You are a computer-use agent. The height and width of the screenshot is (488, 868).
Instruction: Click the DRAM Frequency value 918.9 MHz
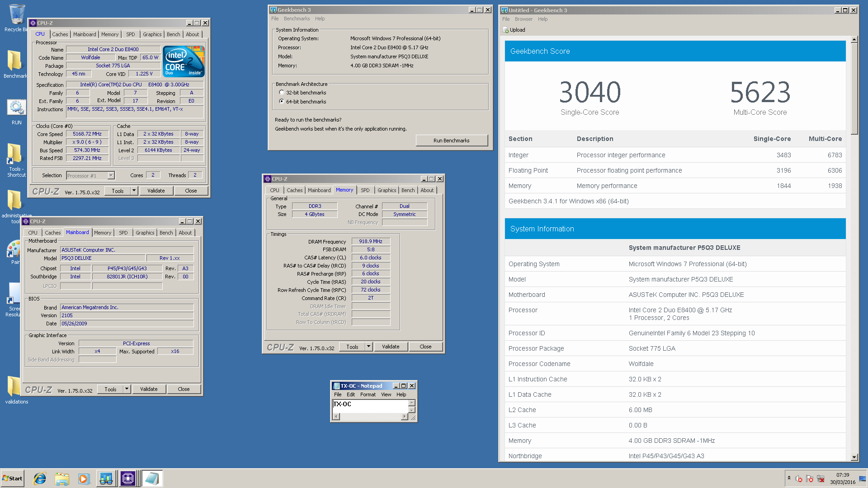[x=371, y=241]
